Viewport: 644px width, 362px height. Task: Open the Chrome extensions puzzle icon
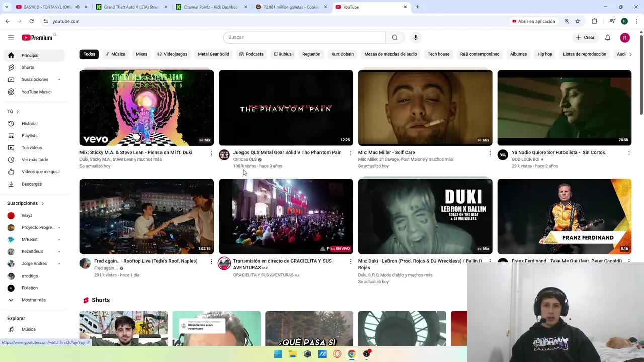pos(595,21)
